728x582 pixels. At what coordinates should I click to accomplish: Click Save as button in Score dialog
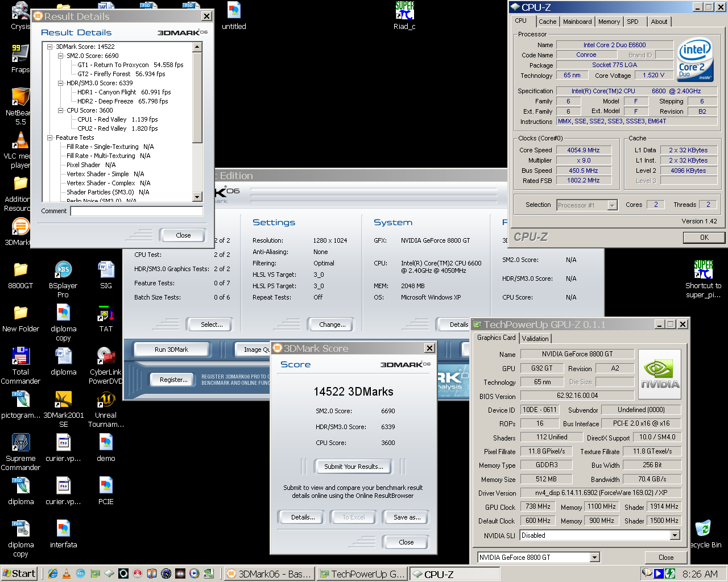coord(407,517)
